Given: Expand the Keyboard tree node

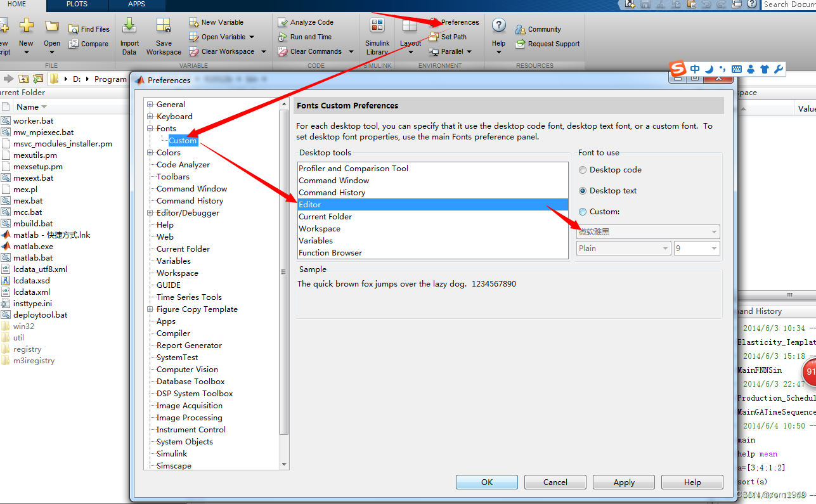Looking at the screenshot, I should click(x=150, y=117).
